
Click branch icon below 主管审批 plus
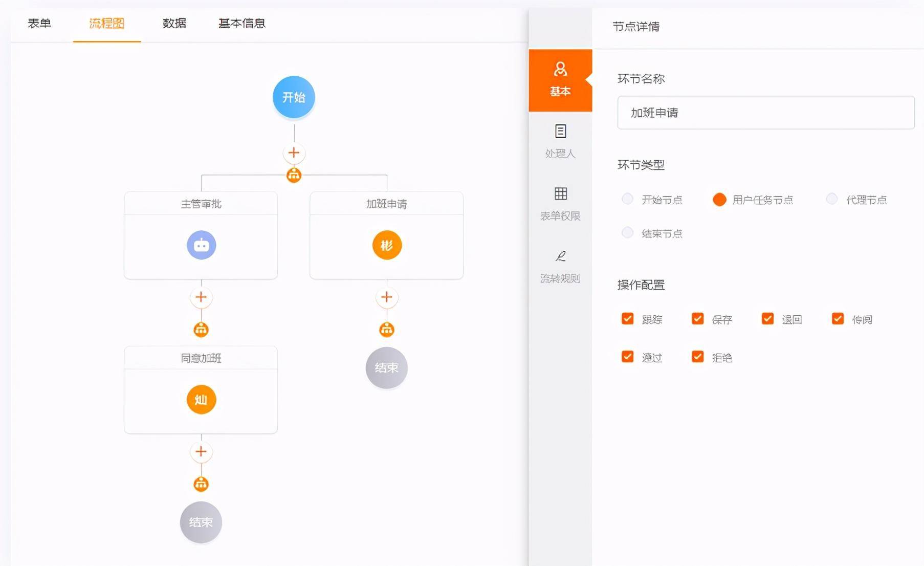click(x=201, y=330)
